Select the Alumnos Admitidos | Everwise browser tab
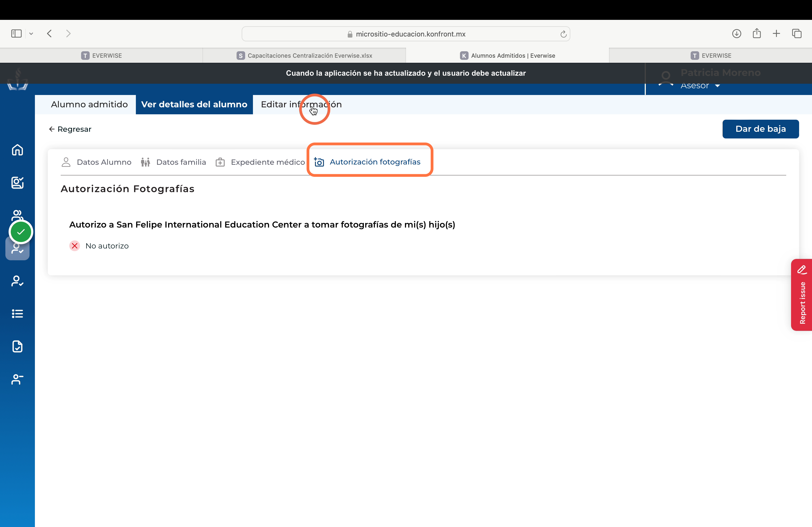 point(507,56)
